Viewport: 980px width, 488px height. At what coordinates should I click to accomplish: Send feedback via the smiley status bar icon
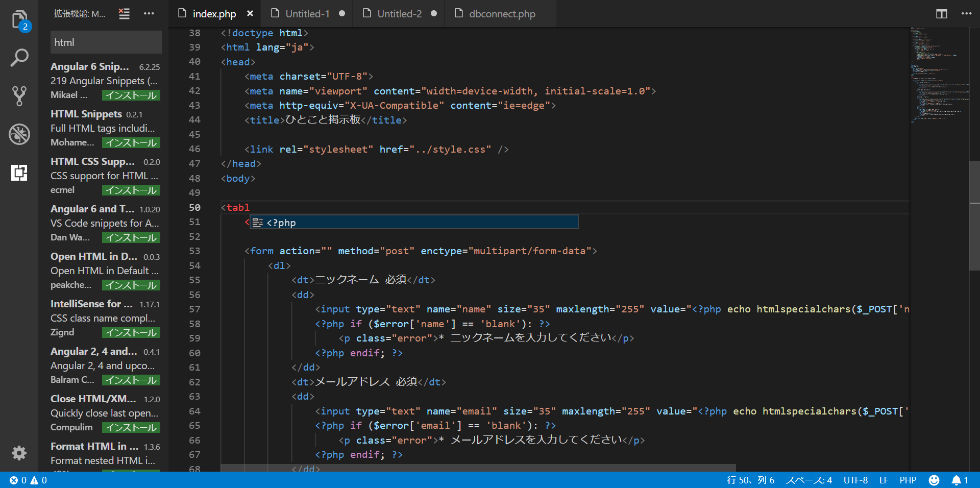934,480
